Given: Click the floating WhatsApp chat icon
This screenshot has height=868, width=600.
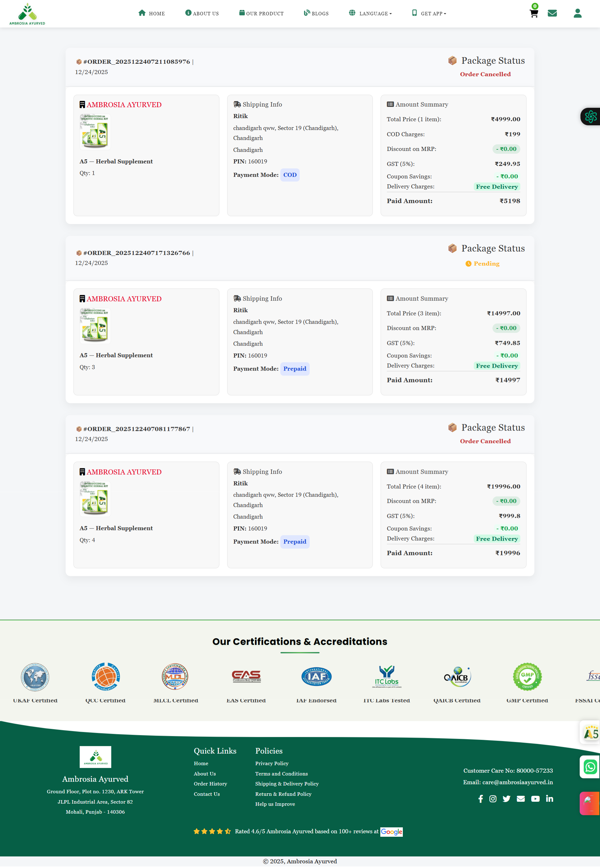Looking at the screenshot, I should [x=590, y=766].
